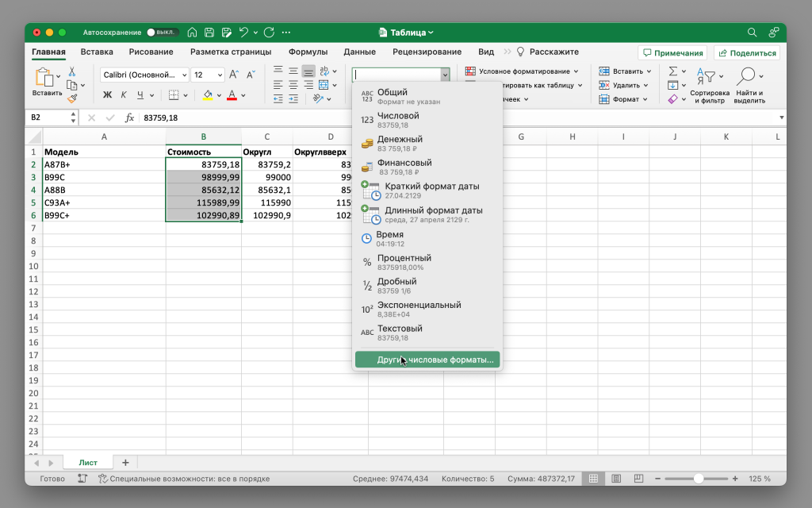Expand the formula bar arrow
The image size is (812, 508).
(781, 117)
